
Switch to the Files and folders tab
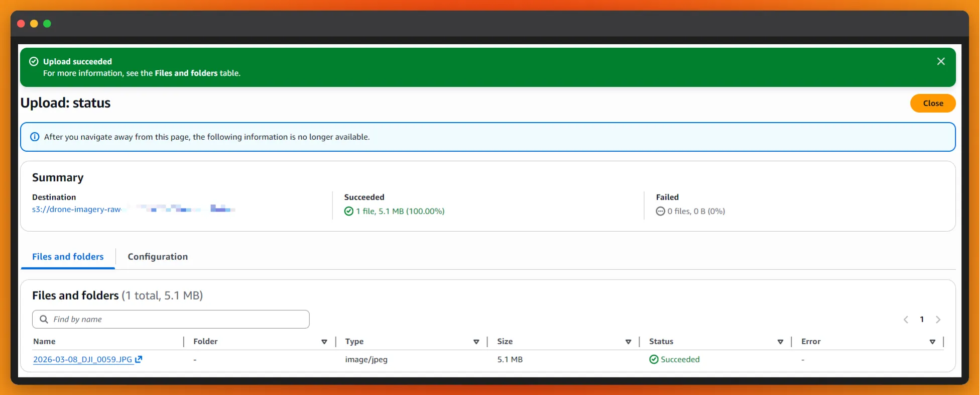(68, 257)
